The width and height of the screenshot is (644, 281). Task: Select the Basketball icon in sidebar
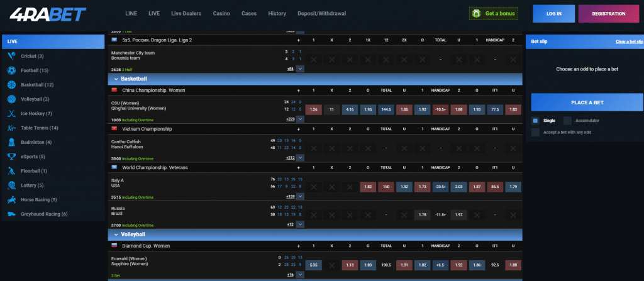(11, 85)
